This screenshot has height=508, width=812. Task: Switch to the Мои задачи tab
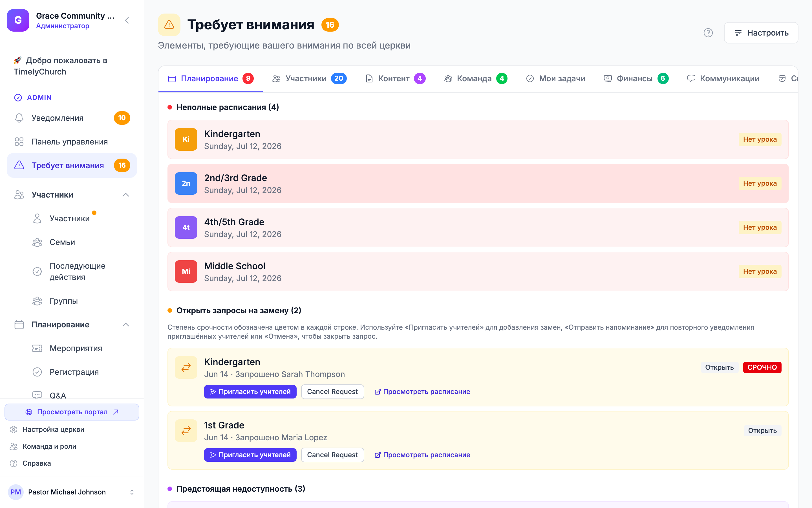coord(555,79)
